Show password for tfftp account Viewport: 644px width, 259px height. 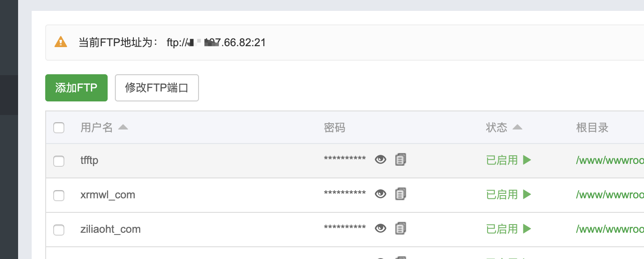pos(380,159)
